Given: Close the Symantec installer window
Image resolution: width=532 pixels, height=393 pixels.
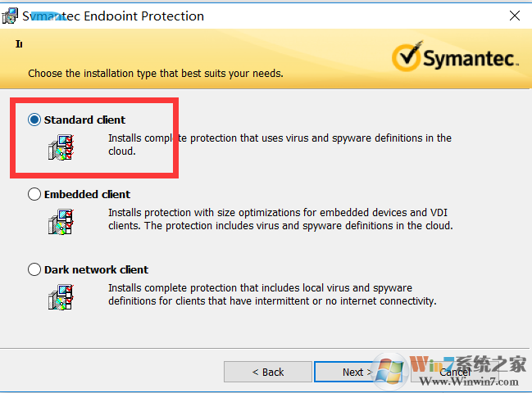Looking at the screenshot, I should (513, 16).
